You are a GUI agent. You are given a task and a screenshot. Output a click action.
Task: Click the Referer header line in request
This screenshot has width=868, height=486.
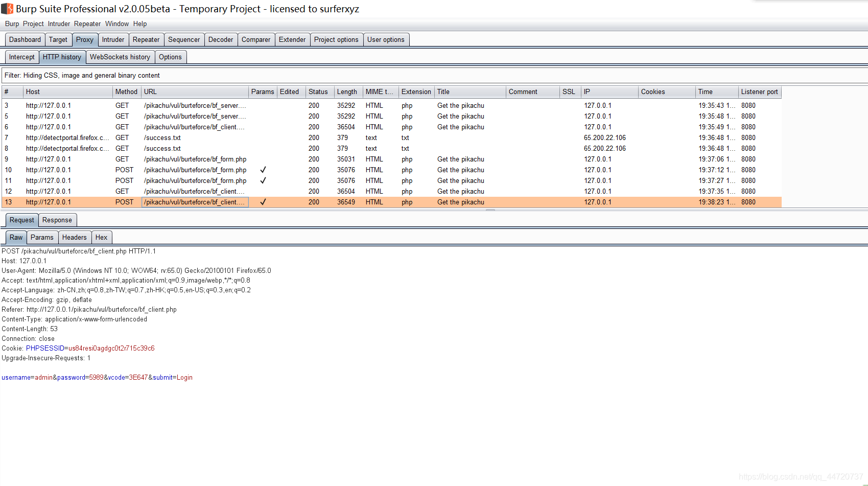point(89,309)
